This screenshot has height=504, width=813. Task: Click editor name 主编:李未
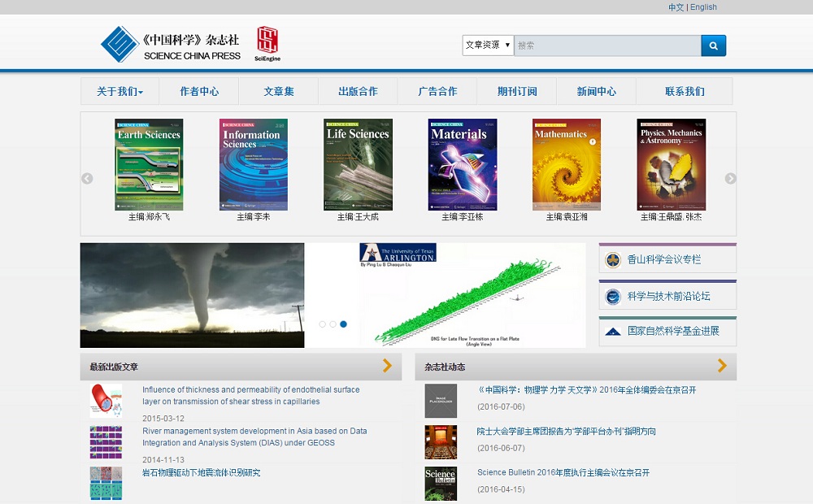(254, 217)
